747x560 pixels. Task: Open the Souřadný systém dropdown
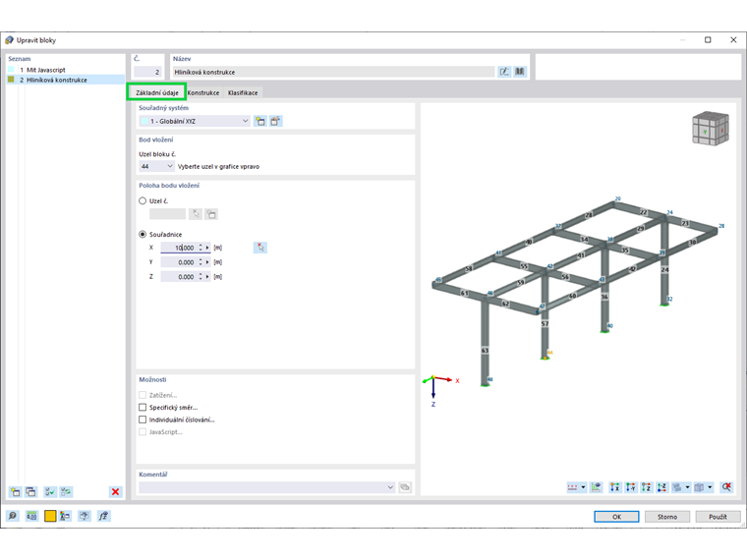[195, 121]
